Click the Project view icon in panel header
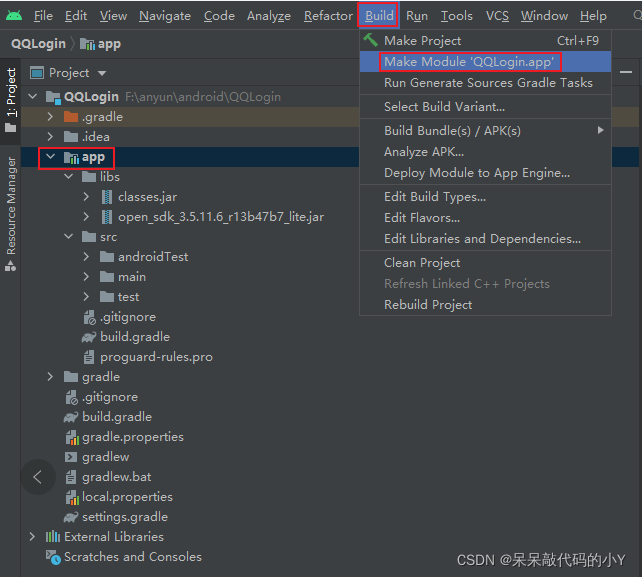 37,73
